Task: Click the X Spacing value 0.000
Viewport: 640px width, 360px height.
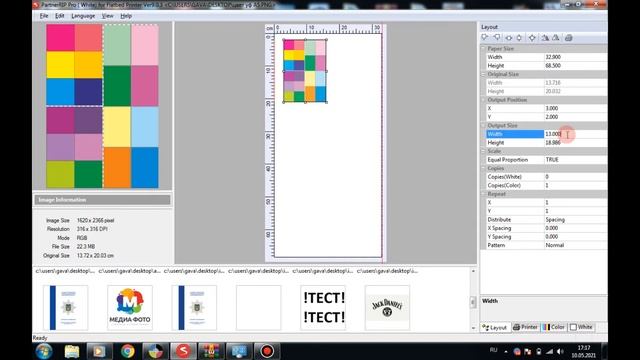Action: click(576, 228)
